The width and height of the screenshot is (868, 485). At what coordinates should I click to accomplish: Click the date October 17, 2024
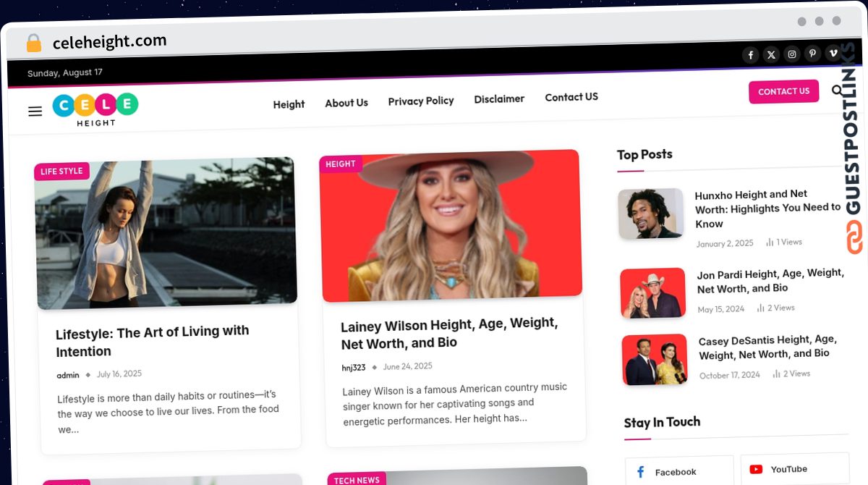click(730, 375)
